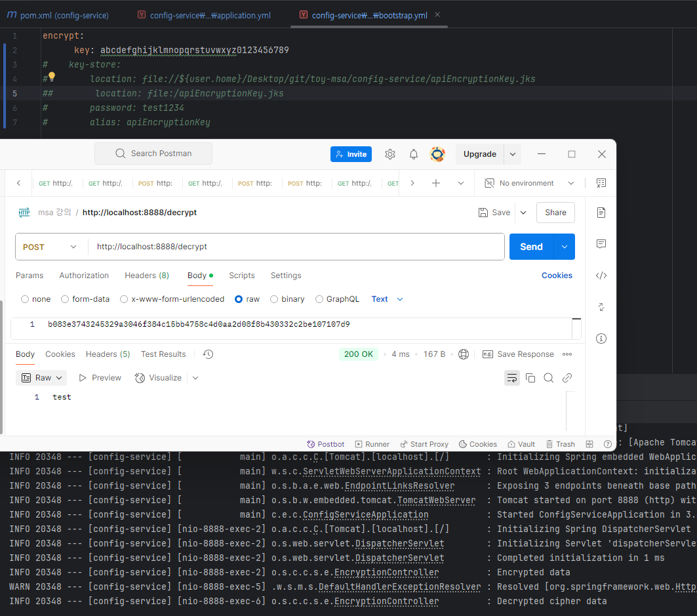Select the GraphQL body type

(x=319, y=299)
